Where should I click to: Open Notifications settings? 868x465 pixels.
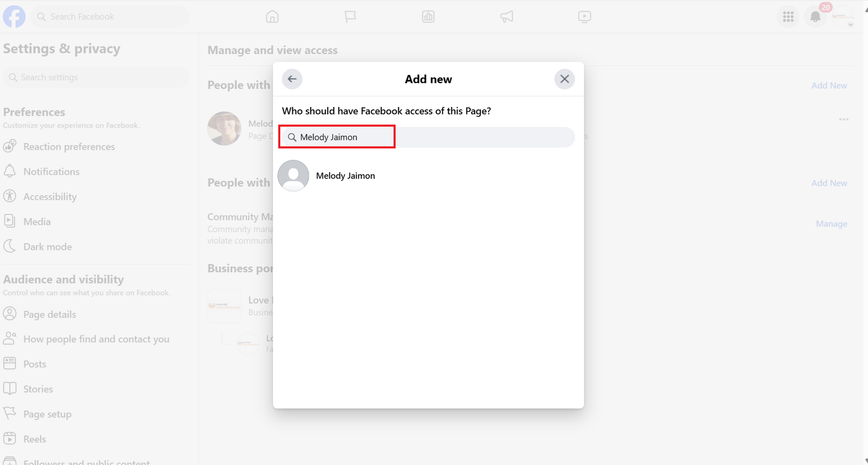[52, 172]
